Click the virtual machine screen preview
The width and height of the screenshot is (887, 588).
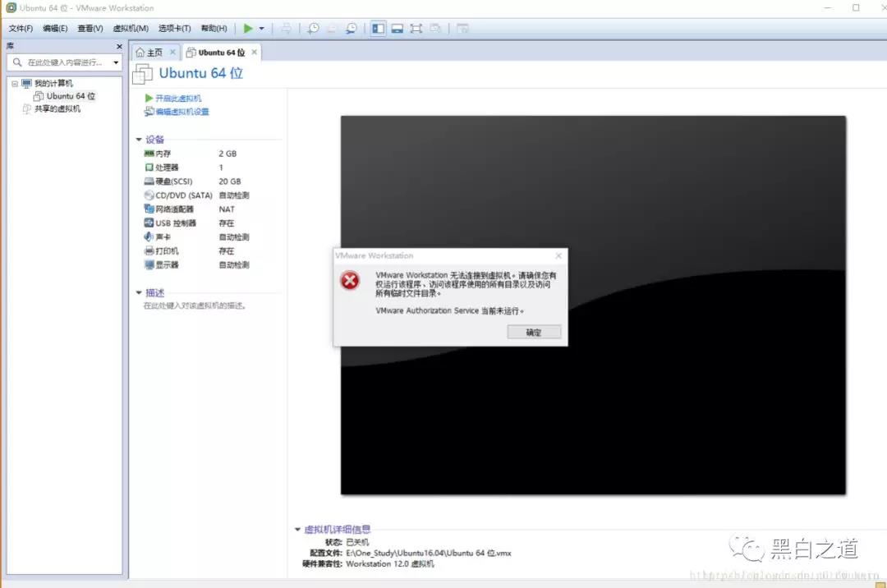click(x=593, y=305)
